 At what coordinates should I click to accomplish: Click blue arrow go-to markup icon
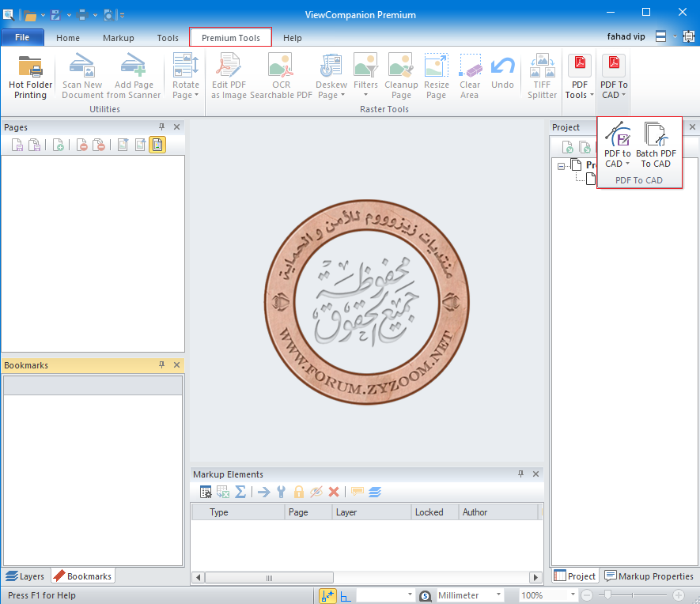[264, 492]
